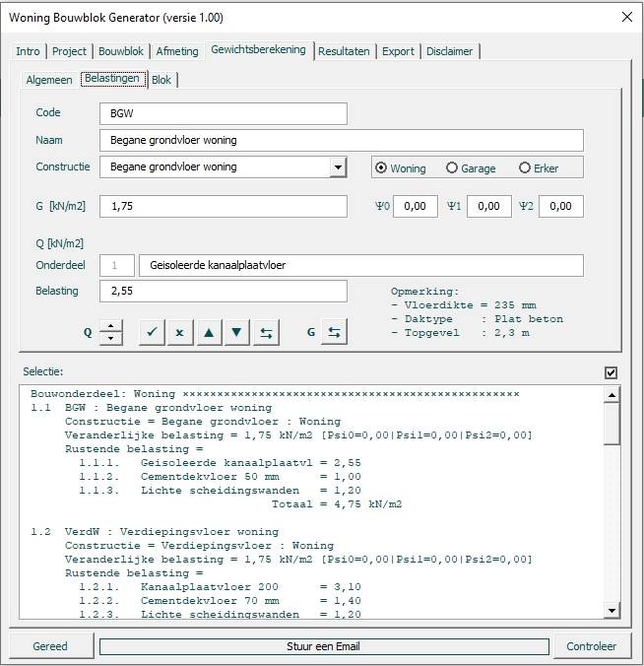Image resolution: width=644 pixels, height=666 pixels.
Task: Open the Disclaimer tab
Action: [449, 51]
